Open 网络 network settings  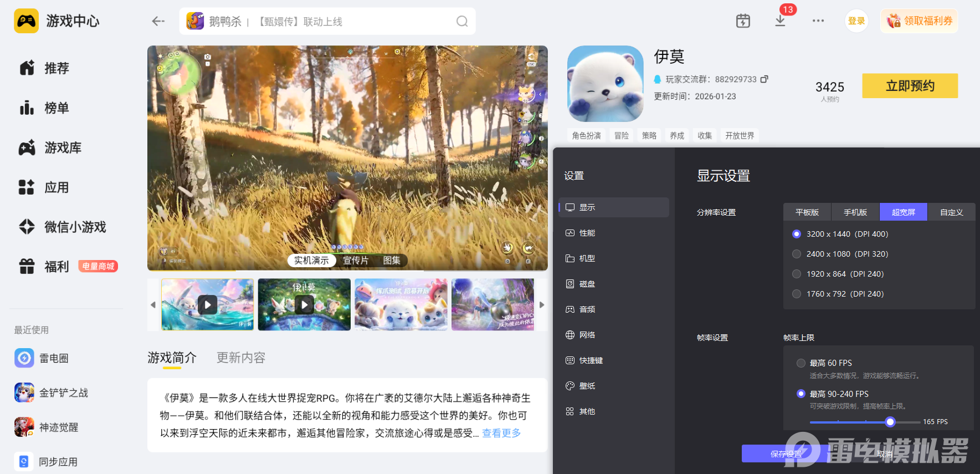pyautogui.click(x=614, y=335)
